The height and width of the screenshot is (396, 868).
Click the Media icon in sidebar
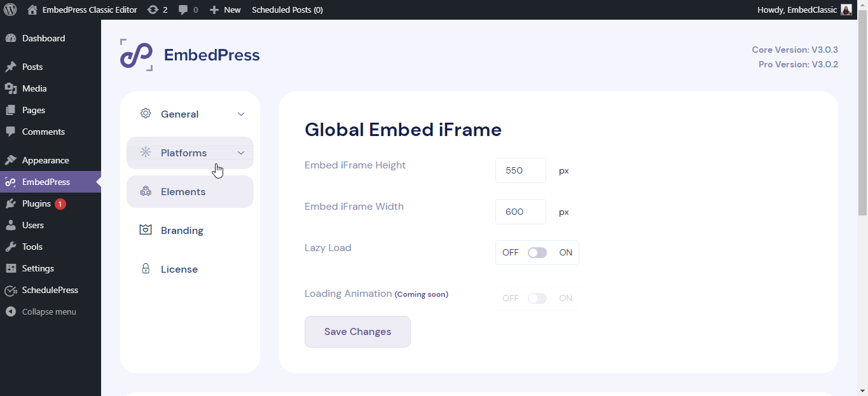[11, 88]
